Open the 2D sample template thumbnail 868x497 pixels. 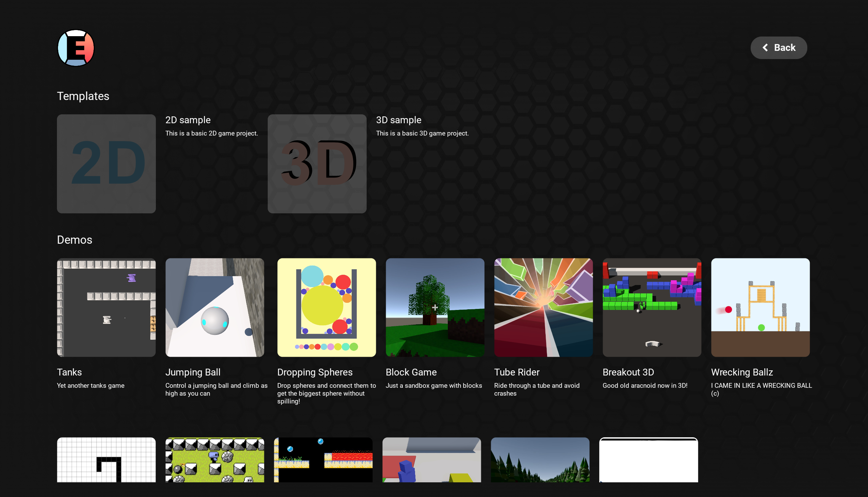[x=106, y=164]
